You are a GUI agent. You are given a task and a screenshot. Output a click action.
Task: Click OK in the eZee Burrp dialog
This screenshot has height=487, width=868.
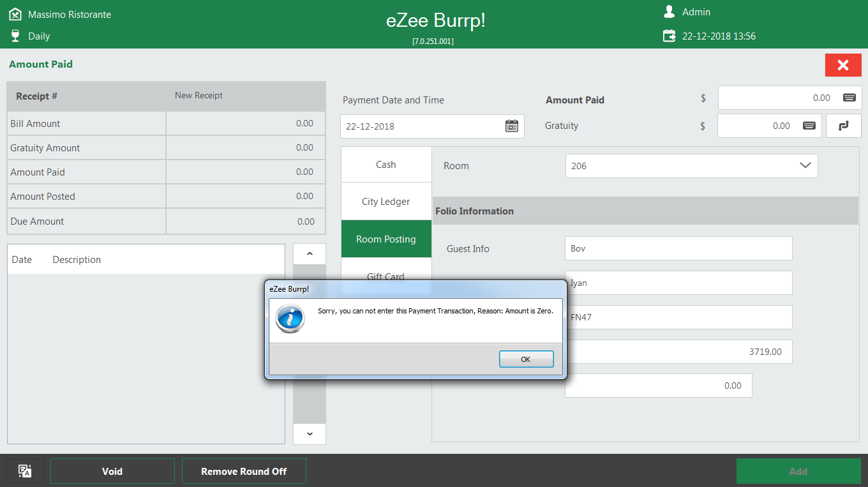pos(526,359)
